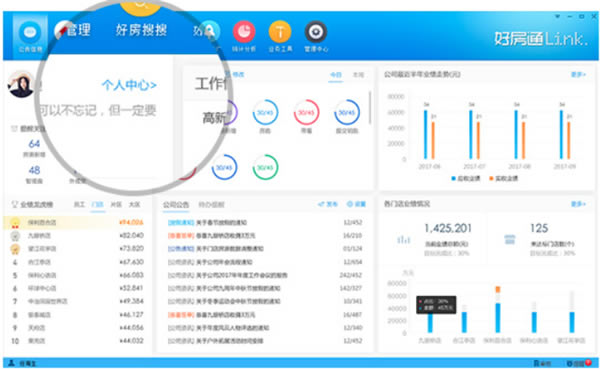Click the light-blue 30/45 progress ring
Image resolution: width=600 pixels, height=369 pixels.
265,113
